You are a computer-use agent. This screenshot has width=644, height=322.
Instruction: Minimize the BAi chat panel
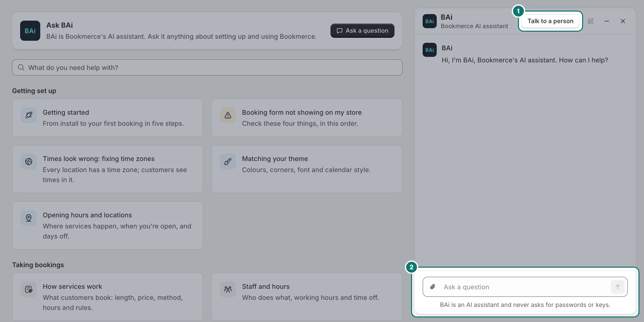point(607,21)
